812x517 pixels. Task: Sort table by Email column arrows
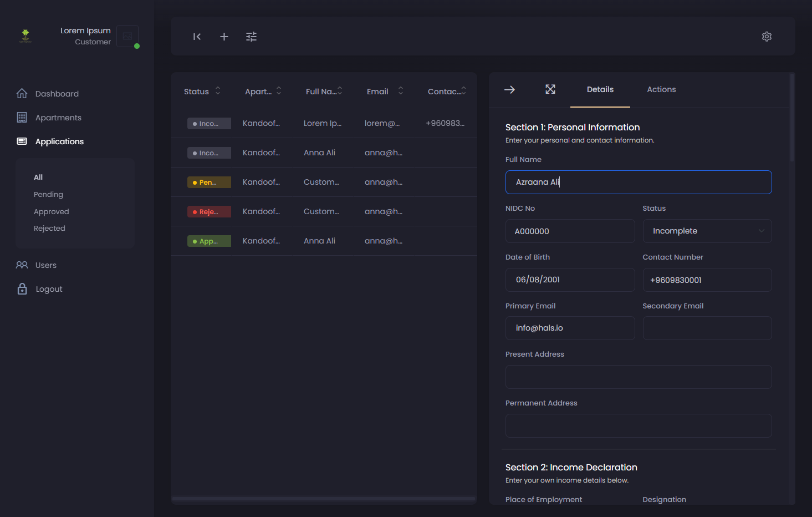click(x=401, y=91)
